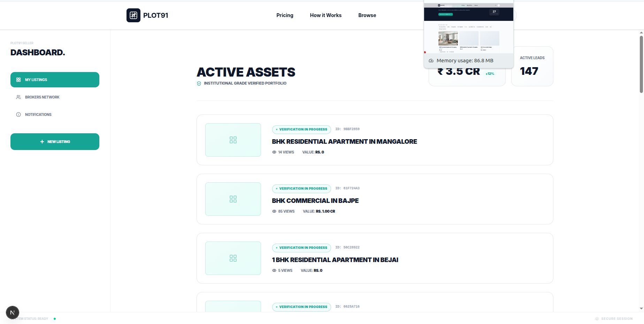This screenshot has height=324, width=644.
Task: Click listing ID 61F724A3
Action: [347, 188]
